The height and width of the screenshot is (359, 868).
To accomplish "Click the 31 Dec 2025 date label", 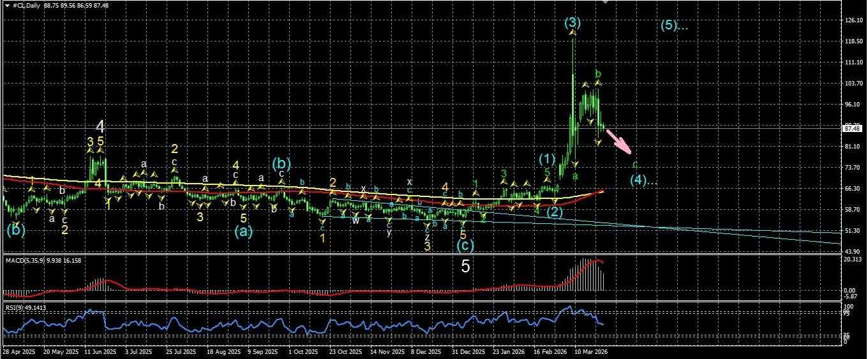I will pyautogui.click(x=468, y=351).
